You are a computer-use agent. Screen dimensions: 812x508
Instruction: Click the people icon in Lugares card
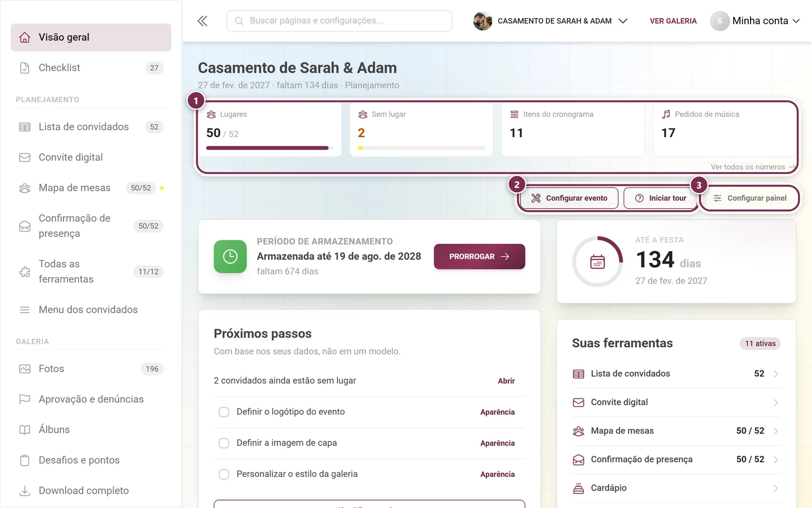211,114
